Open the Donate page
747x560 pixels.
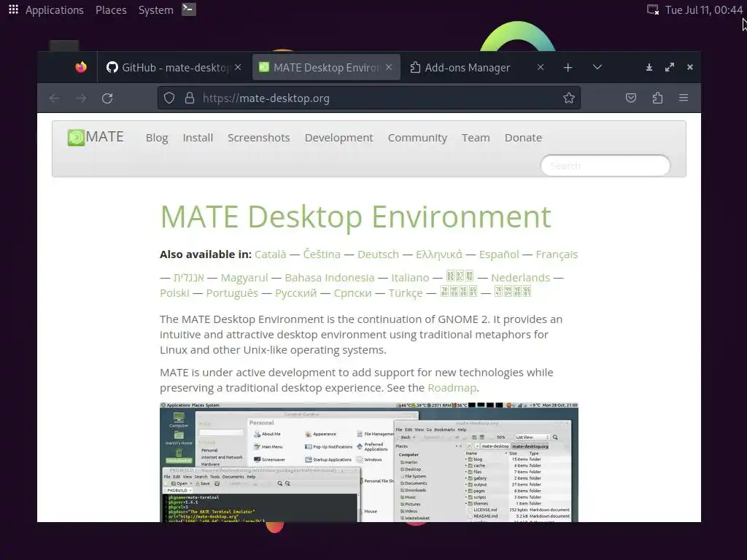tap(523, 138)
